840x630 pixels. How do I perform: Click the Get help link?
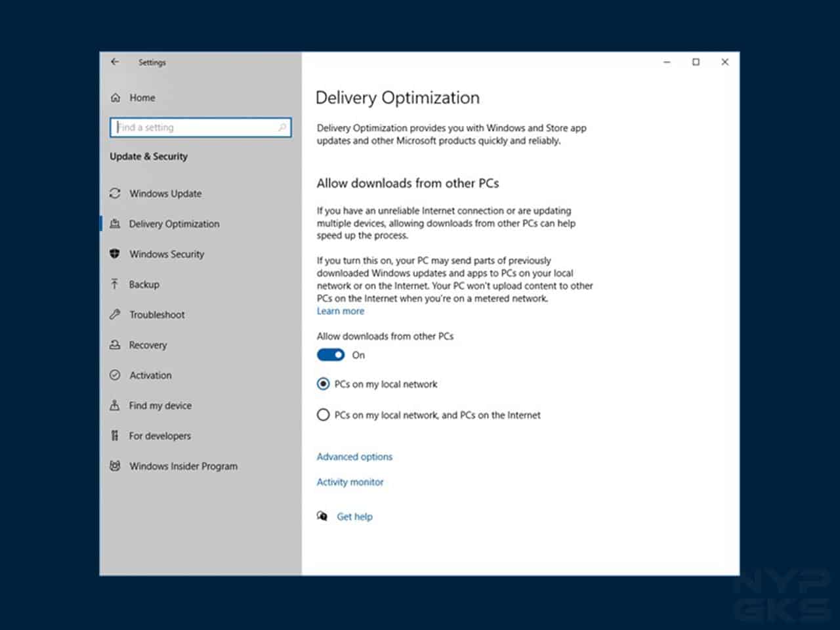click(x=354, y=516)
